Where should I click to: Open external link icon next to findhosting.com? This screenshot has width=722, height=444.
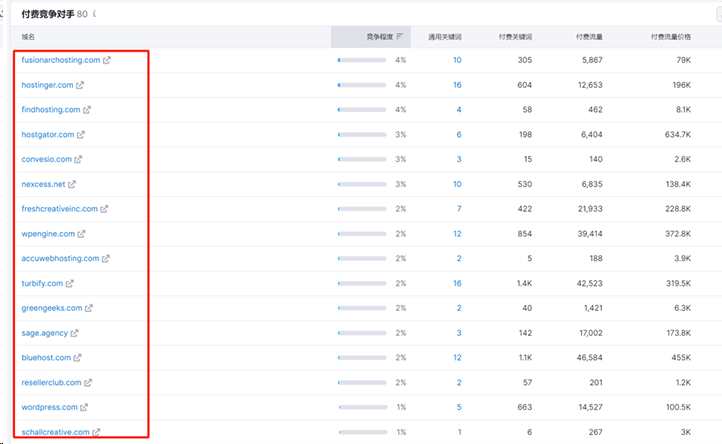tap(87, 110)
